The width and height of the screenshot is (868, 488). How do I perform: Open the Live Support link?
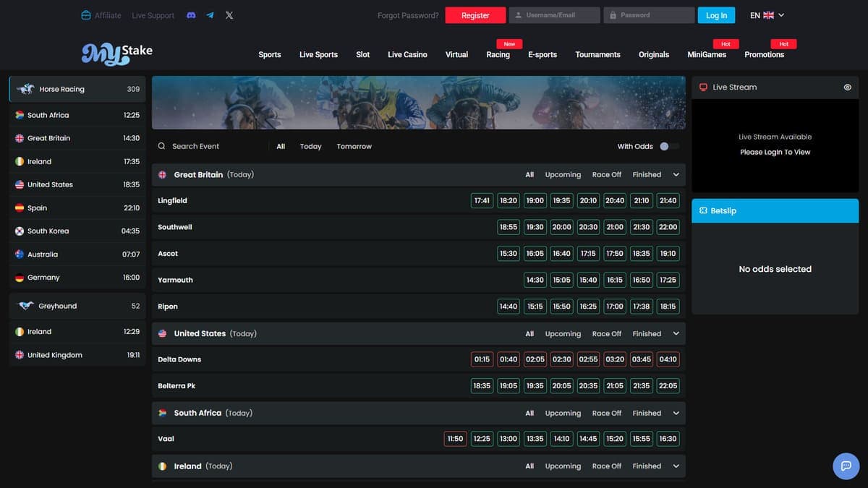(153, 15)
